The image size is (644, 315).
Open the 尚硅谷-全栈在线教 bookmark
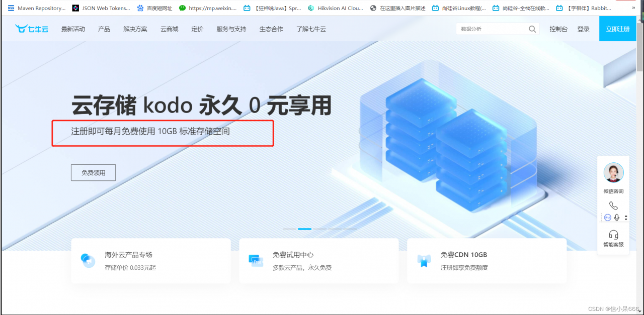coord(521,8)
